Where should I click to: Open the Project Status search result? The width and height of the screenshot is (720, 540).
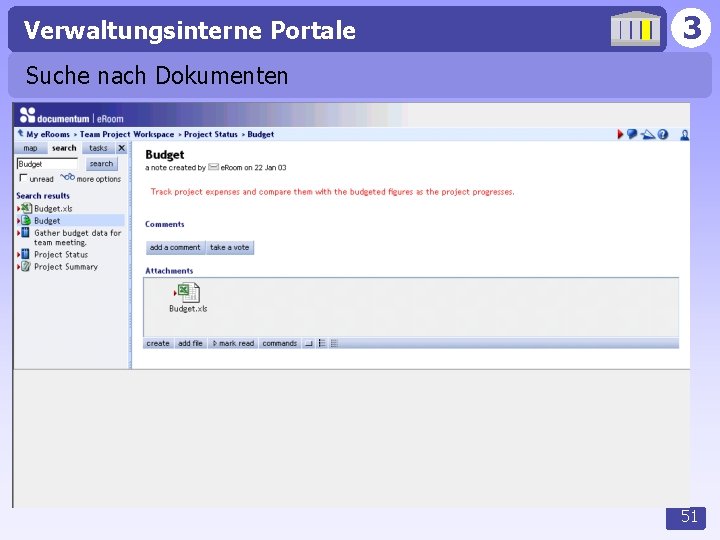(x=61, y=254)
